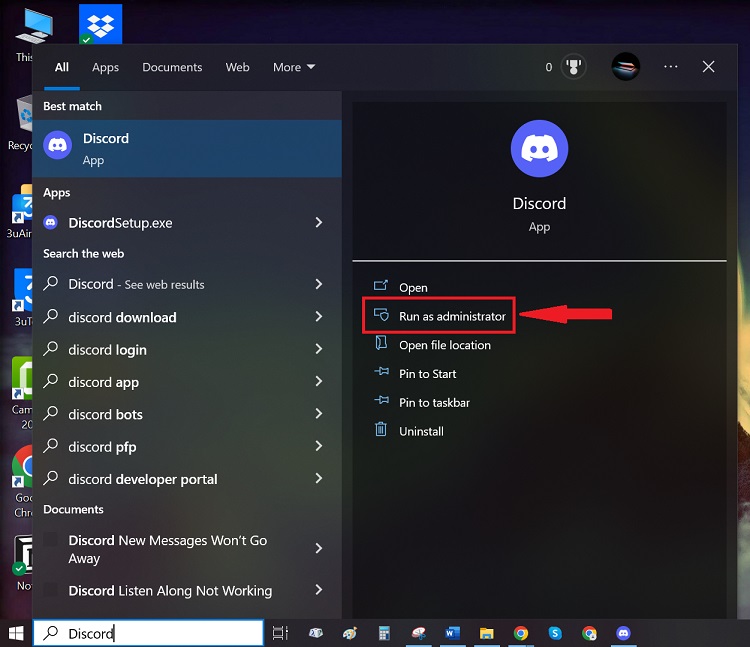Image resolution: width=750 pixels, height=647 pixels.
Task: Expand Discord See web results arrow
Action: tap(319, 284)
